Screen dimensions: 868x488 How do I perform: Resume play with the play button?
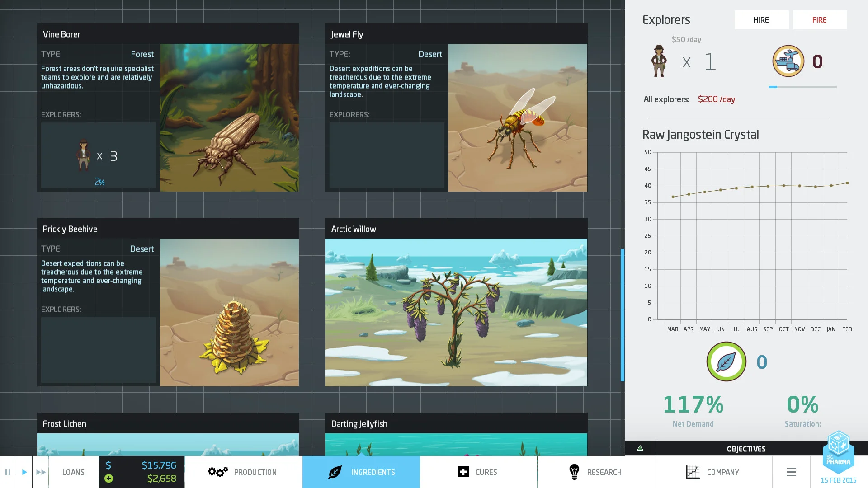coord(24,472)
